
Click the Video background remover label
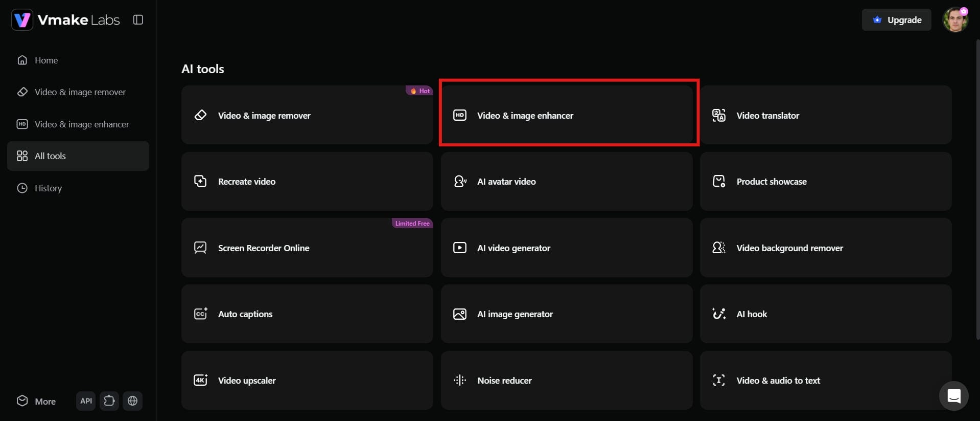click(x=790, y=248)
